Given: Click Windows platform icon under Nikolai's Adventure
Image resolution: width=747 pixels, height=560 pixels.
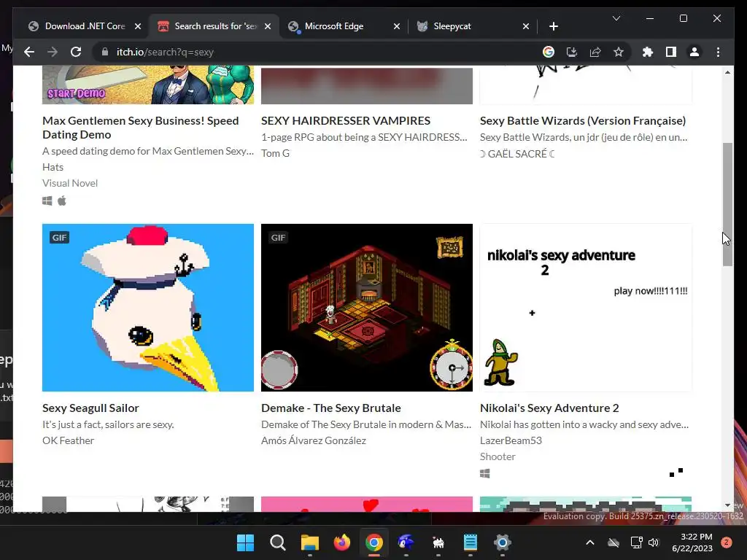Looking at the screenshot, I should (x=485, y=473).
